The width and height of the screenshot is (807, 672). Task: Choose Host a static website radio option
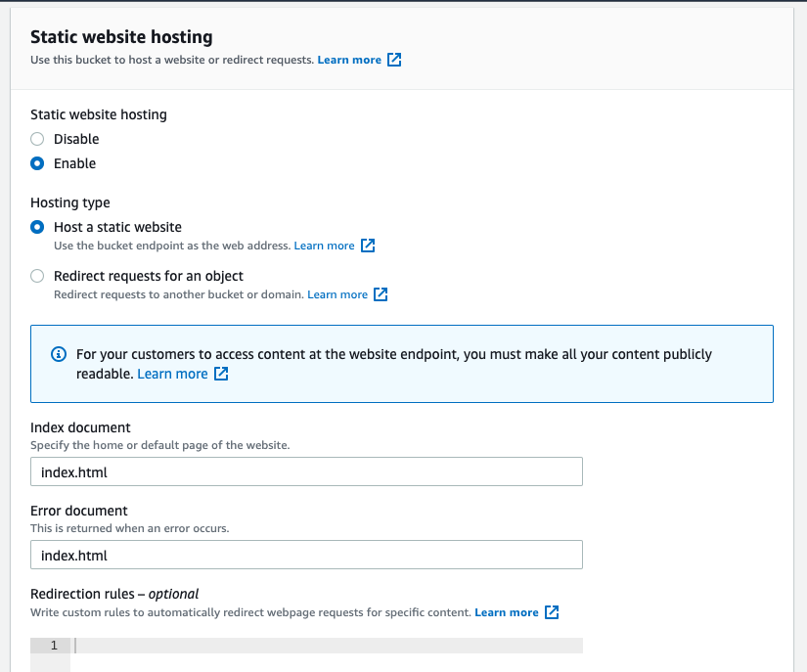pos(37,227)
